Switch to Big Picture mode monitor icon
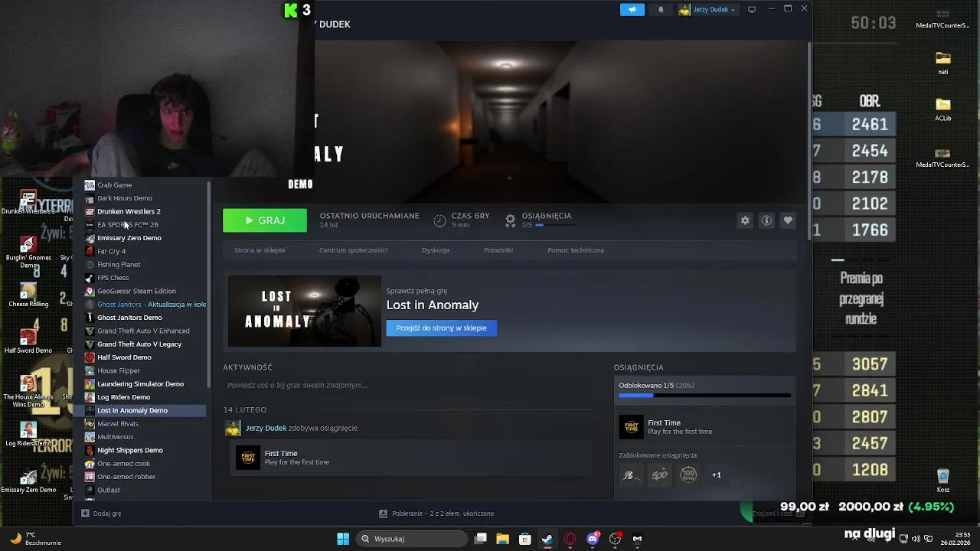 click(752, 9)
